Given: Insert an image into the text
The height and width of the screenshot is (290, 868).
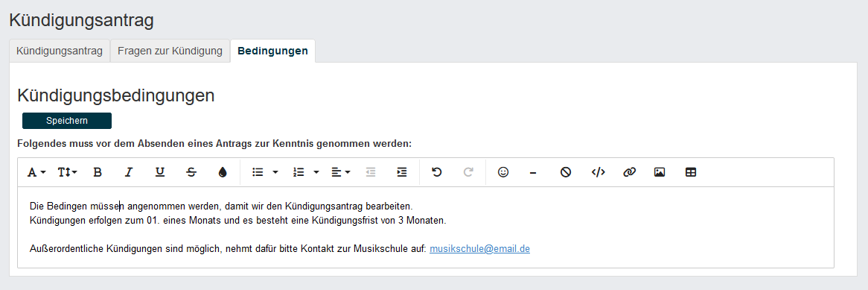Looking at the screenshot, I should point(660,172).
